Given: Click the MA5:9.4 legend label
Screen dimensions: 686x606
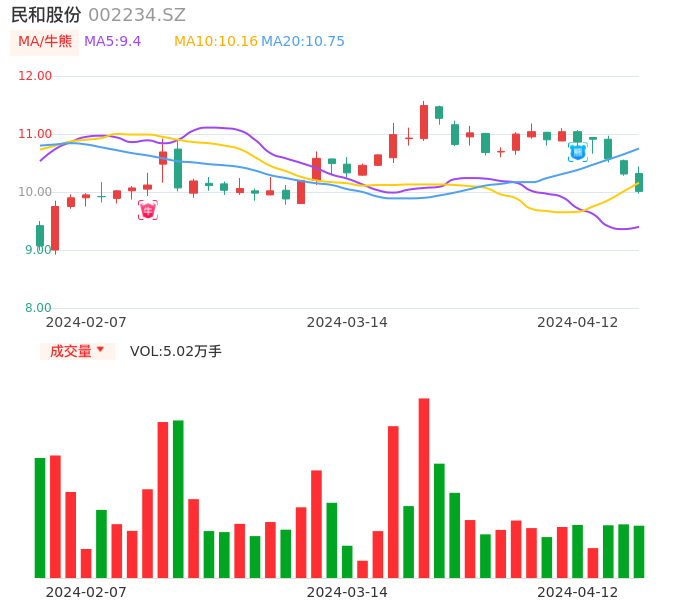Looking at the screenshot, I should (112, 42).
